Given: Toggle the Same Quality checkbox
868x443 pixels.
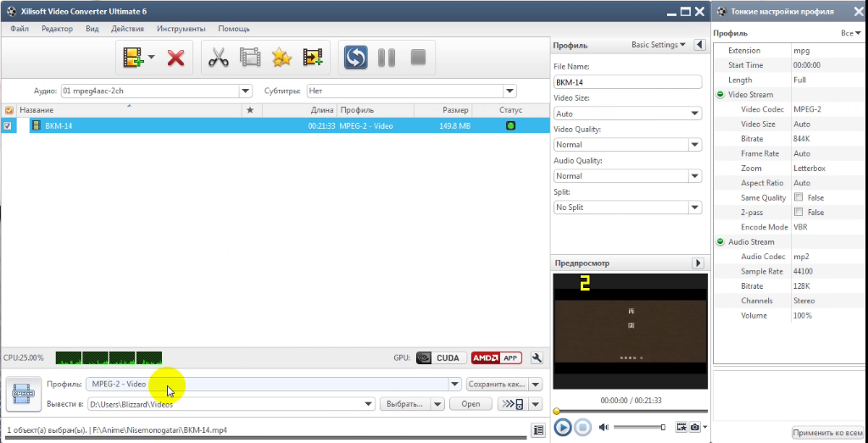Looking at the screenshot, I should pyautogui.click(x=798, y=197).
